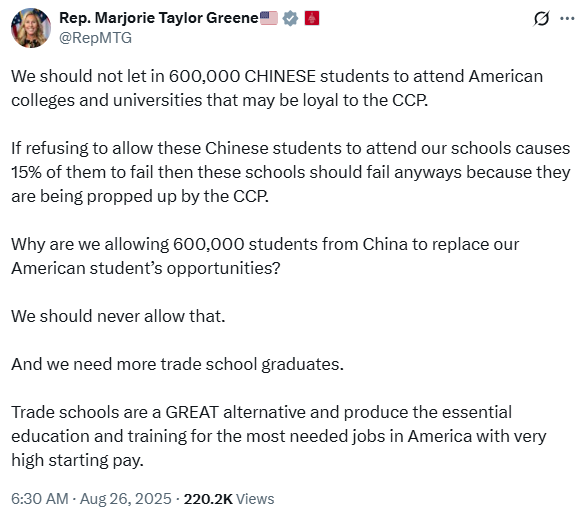Click the 220.2K view count
This screenshot has width=585, height=511.
[208, 499]
